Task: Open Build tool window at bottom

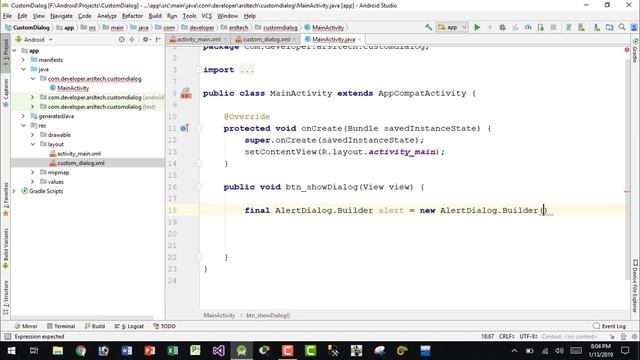Action: pyautogui.click(x=95, y=326)
